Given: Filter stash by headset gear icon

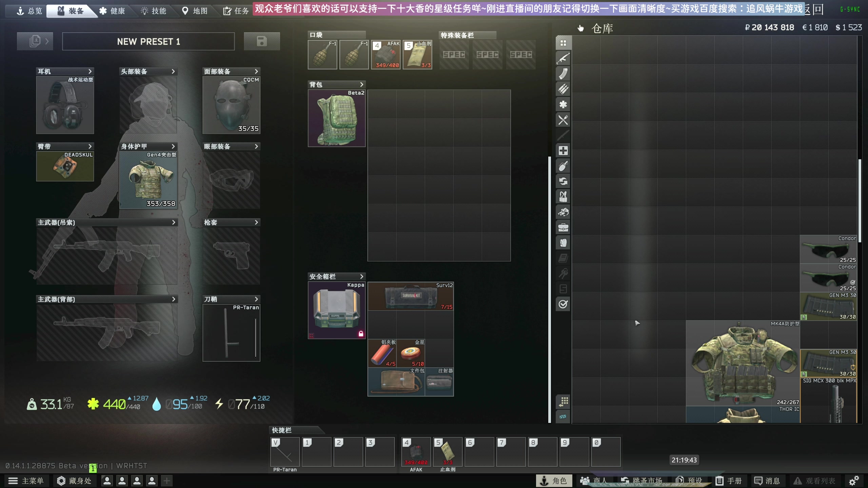Looking at the screenshot, I should pos(563,212).
